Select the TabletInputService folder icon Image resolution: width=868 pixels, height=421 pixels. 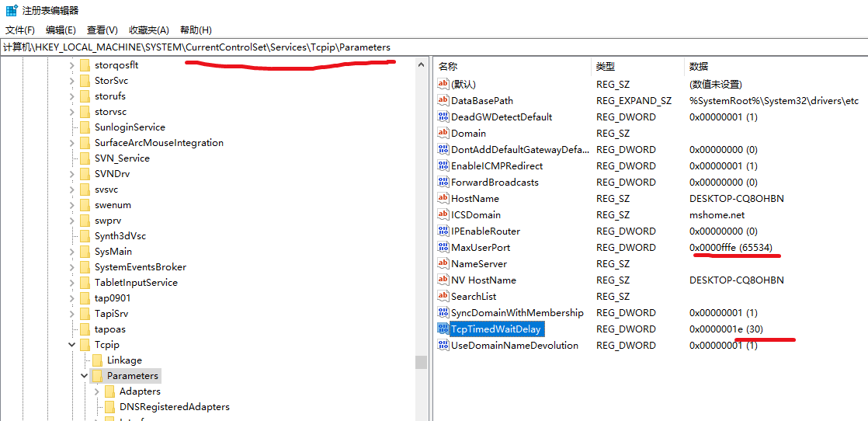coord(85,283)
